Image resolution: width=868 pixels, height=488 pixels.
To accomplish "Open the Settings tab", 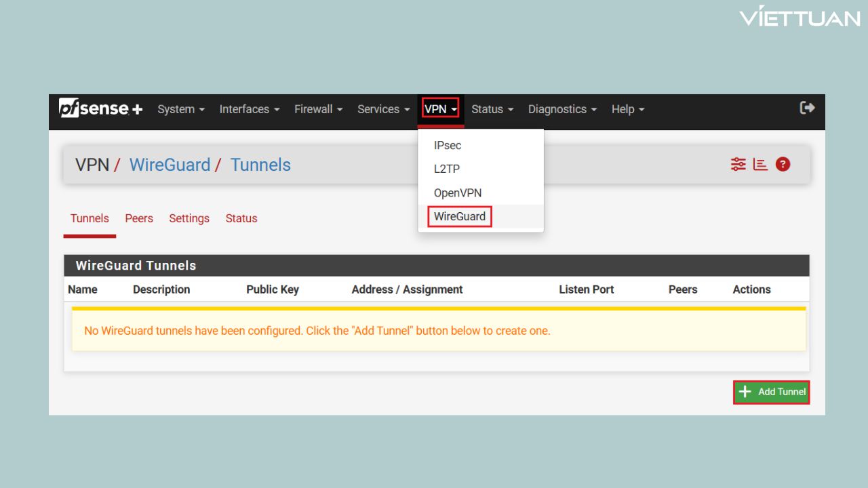I will 189,218.
